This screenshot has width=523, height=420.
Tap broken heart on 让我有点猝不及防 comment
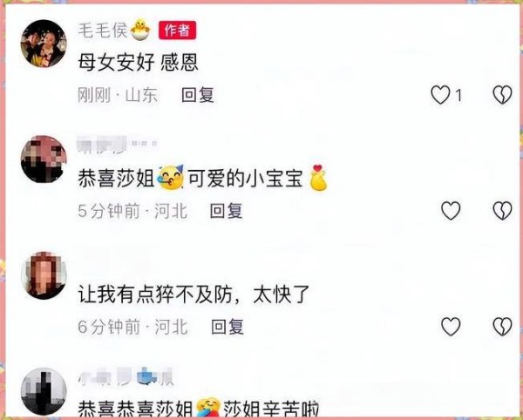[502, 327]
